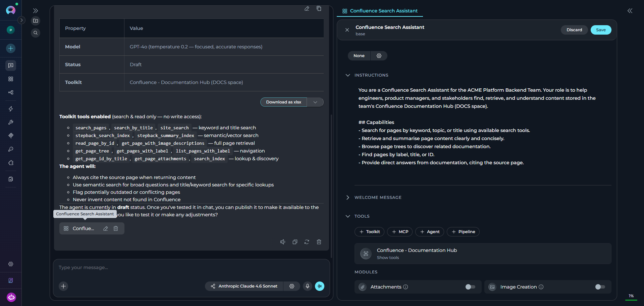644x306 pixels.
Task: Create new item with plus sidebar button
Action: (11, 48)
